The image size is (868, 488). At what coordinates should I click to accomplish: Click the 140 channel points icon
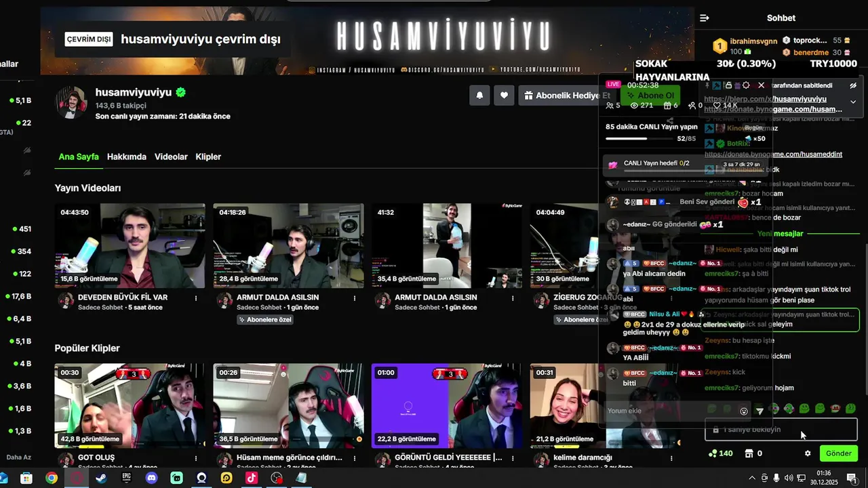tap(712, 453)
